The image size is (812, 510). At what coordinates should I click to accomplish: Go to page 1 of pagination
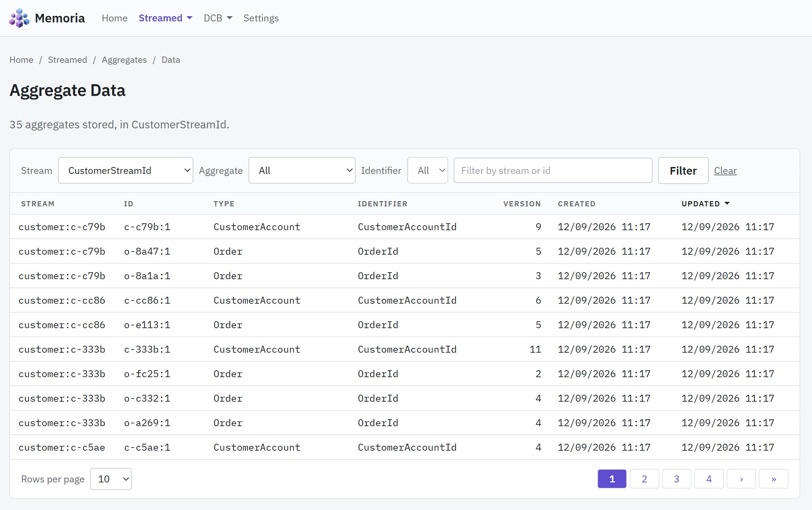point(612,479)
